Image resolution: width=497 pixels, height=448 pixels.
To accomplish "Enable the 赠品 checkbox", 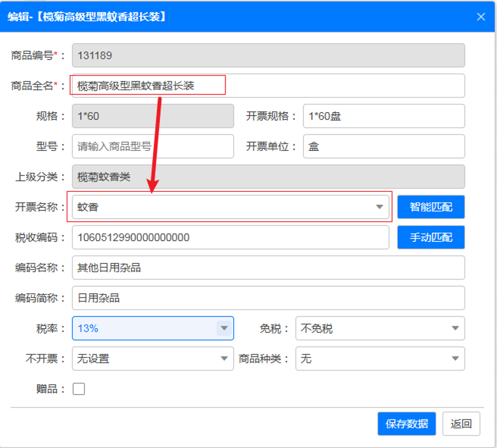I will [79, 388].
